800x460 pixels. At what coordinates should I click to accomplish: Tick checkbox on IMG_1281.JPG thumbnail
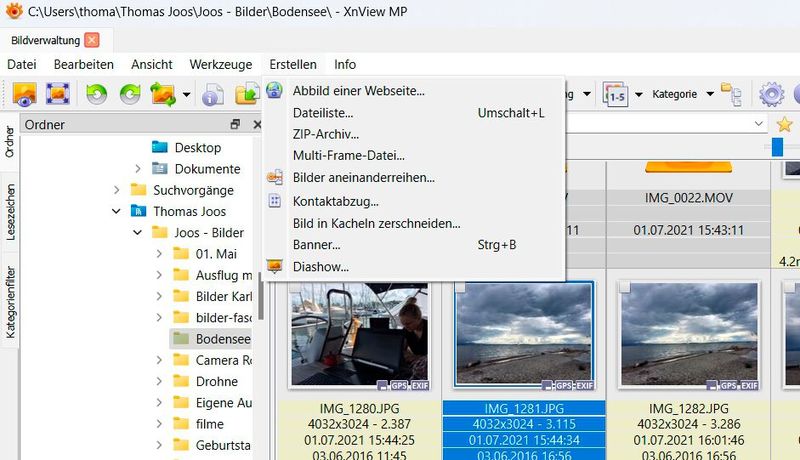460,288
